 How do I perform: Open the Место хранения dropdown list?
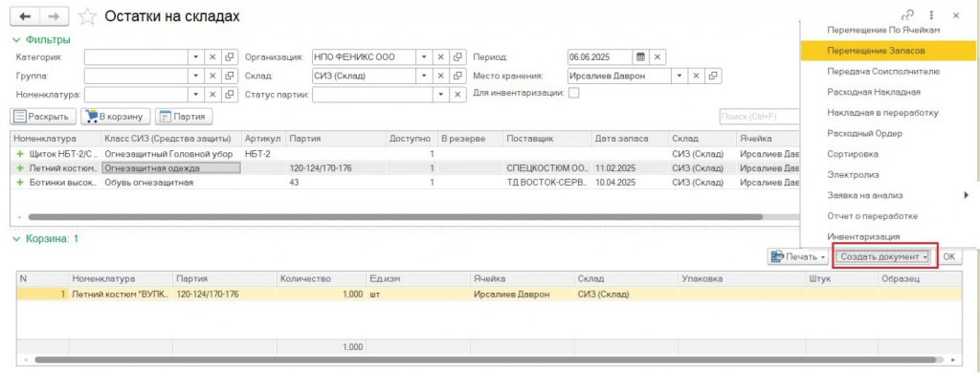pos(679,76)
